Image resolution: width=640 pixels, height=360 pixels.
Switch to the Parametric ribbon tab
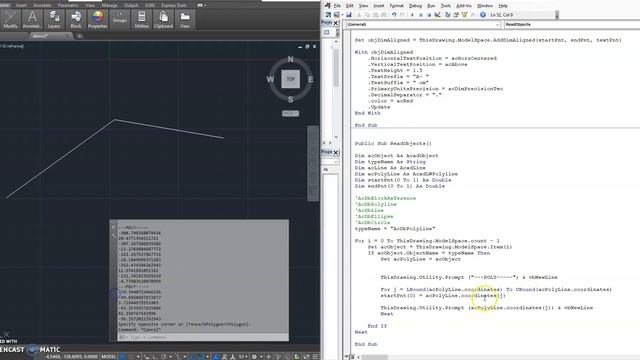click(68, 5)
